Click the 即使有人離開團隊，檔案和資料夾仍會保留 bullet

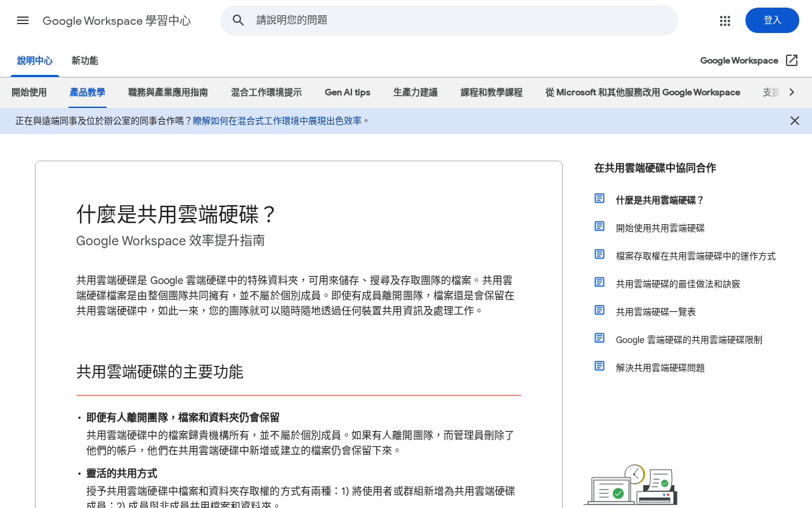[183, 418]
